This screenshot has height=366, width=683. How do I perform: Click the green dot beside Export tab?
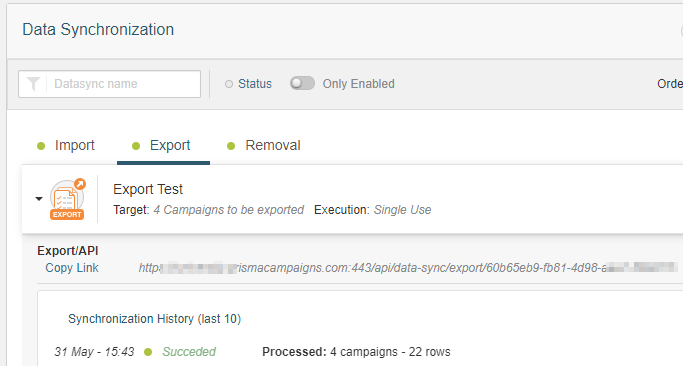(136, 146)
